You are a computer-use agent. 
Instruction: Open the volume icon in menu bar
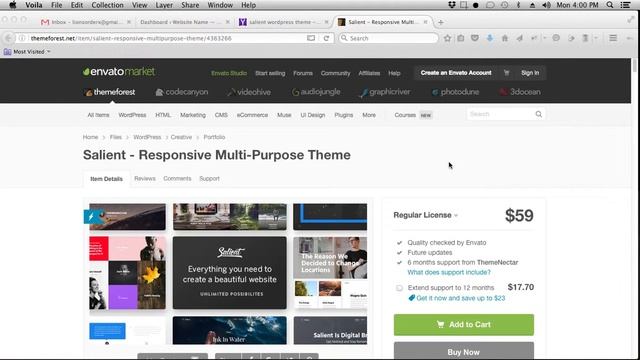tap(546, 5)
